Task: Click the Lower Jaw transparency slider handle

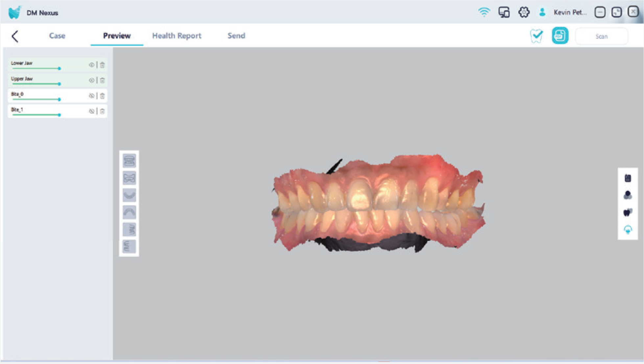Action: tap(59, 68)
